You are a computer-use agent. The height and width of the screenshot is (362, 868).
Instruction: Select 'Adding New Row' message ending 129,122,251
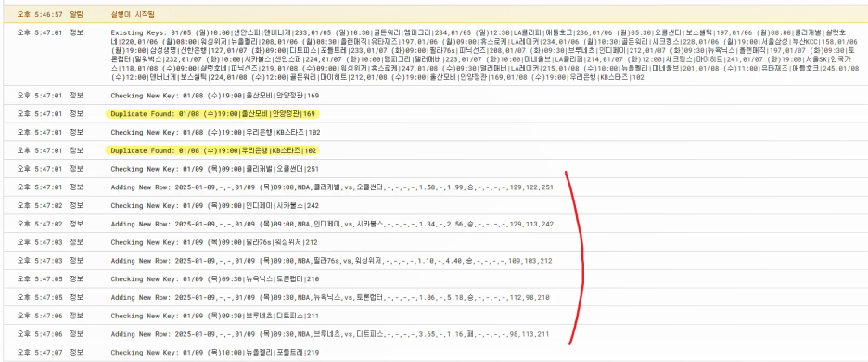click(x=332, y=187)
